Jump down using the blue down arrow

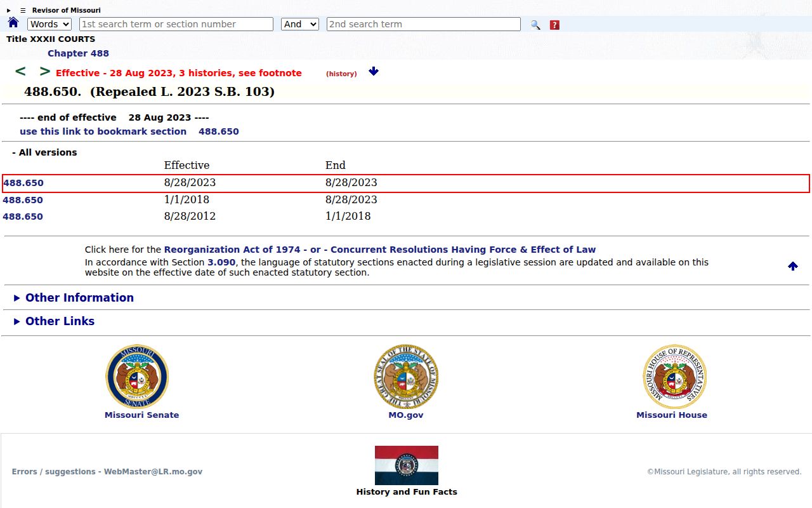coord(374,71)
